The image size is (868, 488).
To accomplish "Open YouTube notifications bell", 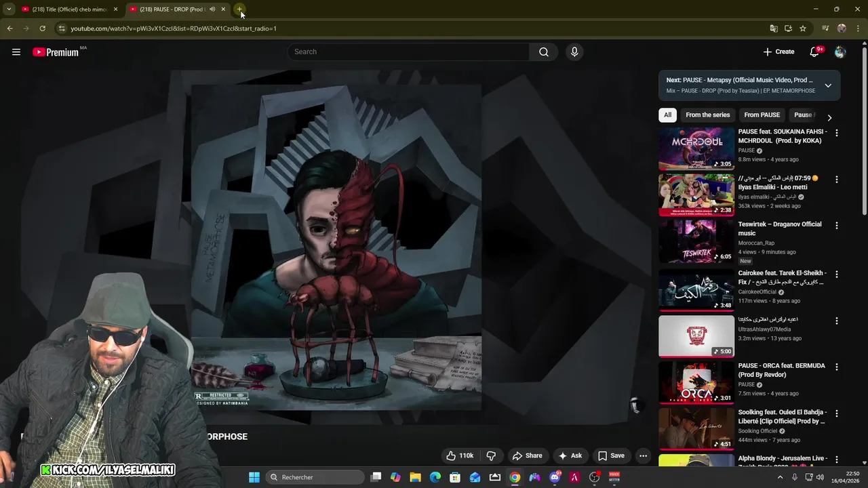I will (815, 52).
